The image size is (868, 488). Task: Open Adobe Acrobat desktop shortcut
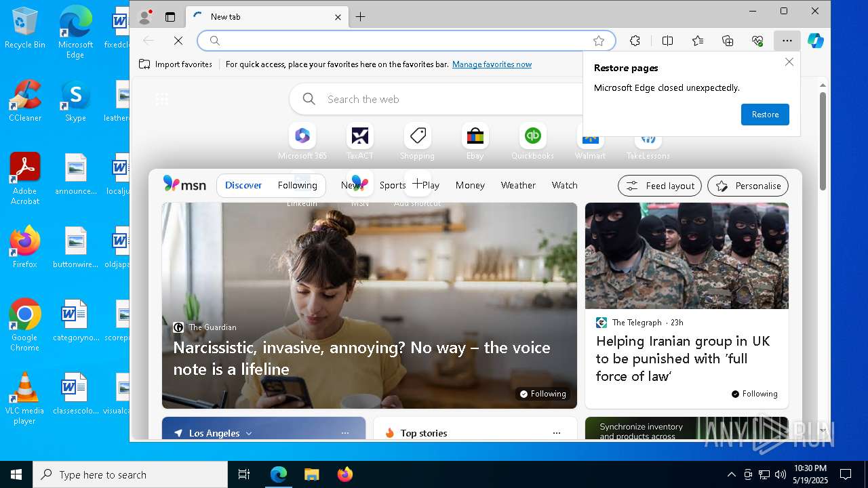[25, 179]
